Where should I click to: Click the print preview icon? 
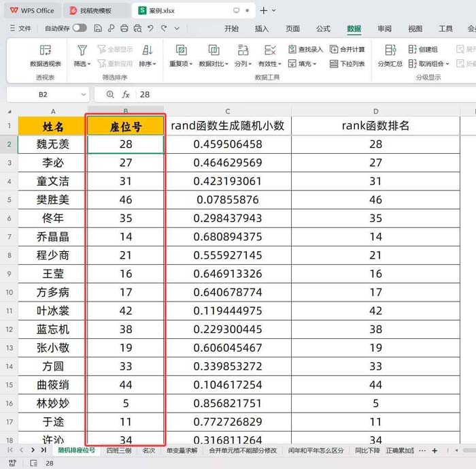click(x=137, y=29)
